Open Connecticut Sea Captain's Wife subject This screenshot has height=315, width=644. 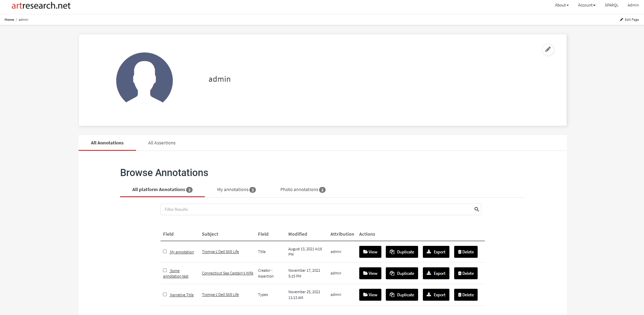[227, 273]
